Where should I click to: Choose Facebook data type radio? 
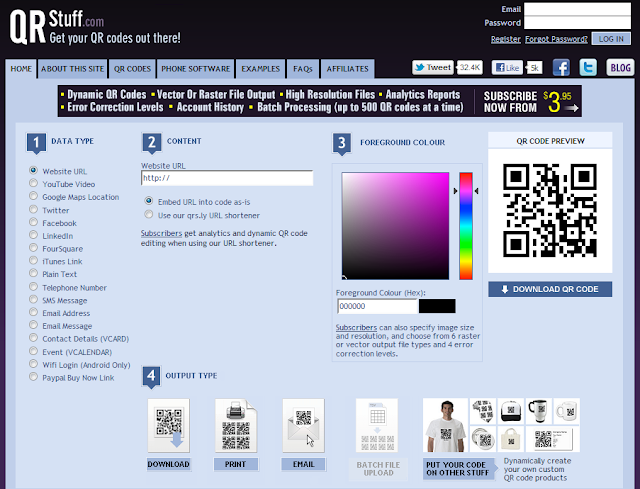click(x=33, y=222)
